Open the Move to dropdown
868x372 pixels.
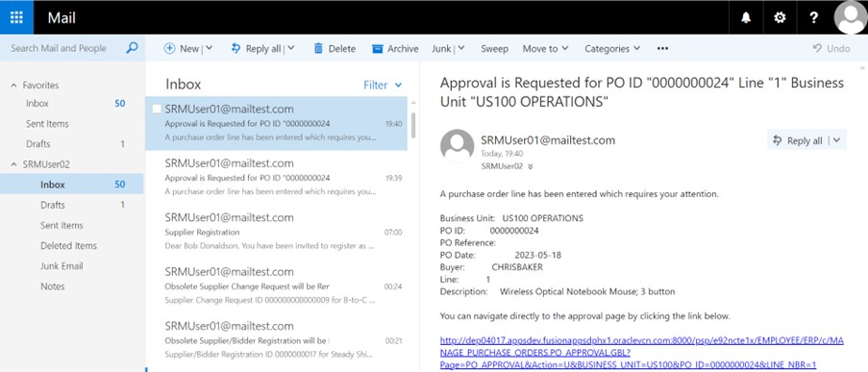click(545, 49)
